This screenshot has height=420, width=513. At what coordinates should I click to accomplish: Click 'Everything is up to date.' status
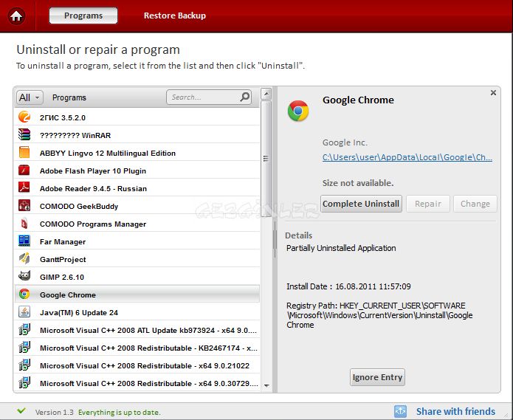click(x=119, y=412)
